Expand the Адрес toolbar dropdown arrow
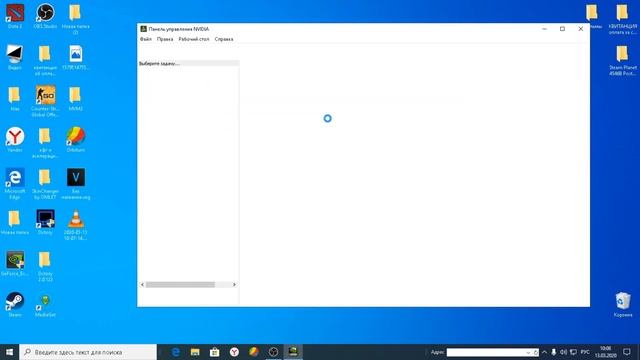Image resolution: width=640 pixels, height=360 pixels. (x=529, y=352)
